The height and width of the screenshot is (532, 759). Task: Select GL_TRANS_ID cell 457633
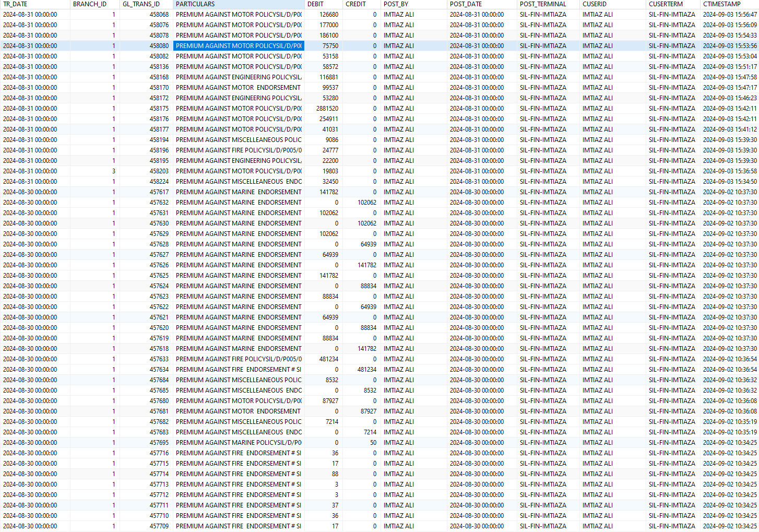pos(159,359)
